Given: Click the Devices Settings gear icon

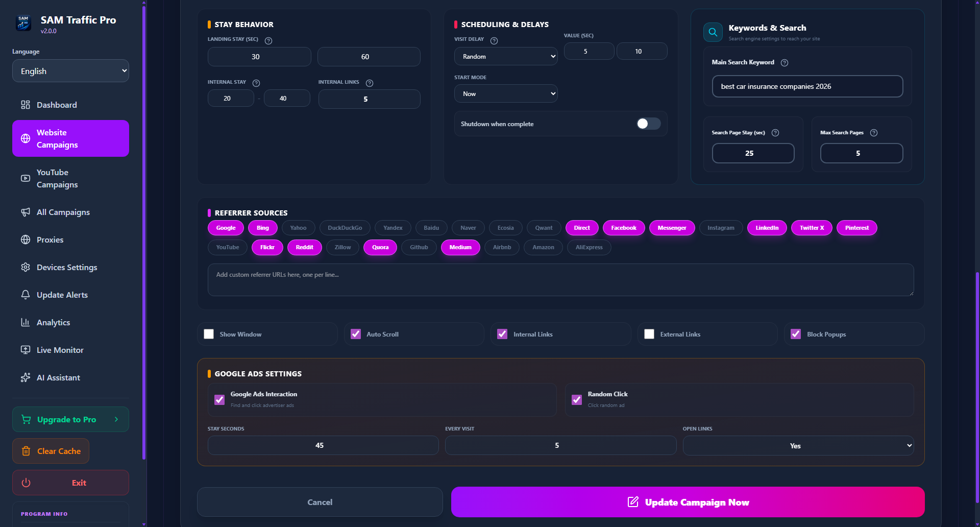Looking at the screenshot, I should pos(26,267).
